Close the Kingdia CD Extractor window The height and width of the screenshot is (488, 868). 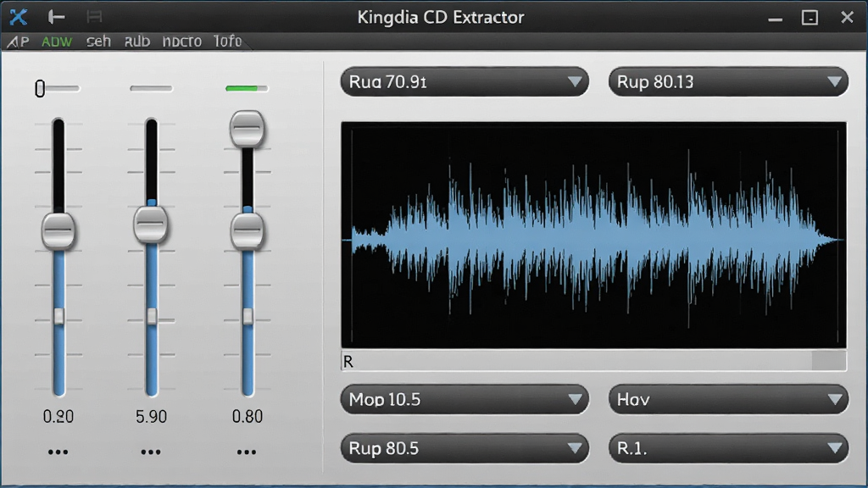847,18
